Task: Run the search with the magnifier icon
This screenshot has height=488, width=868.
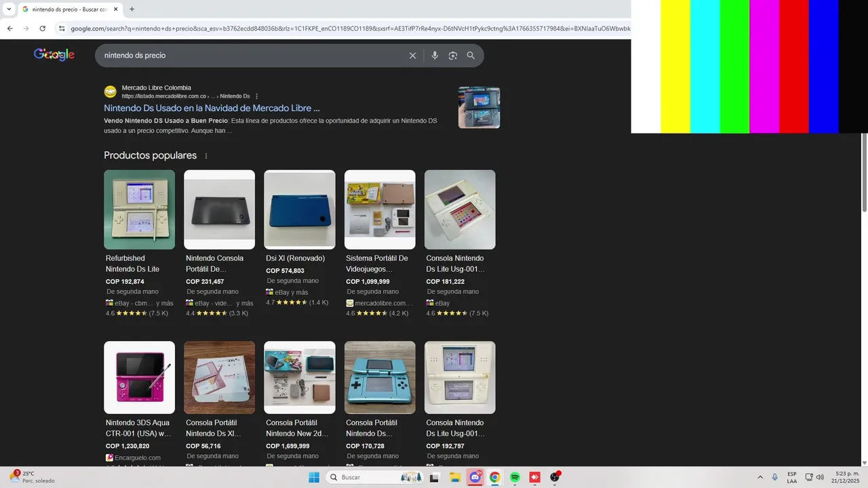Action: (x=471, y=56)
